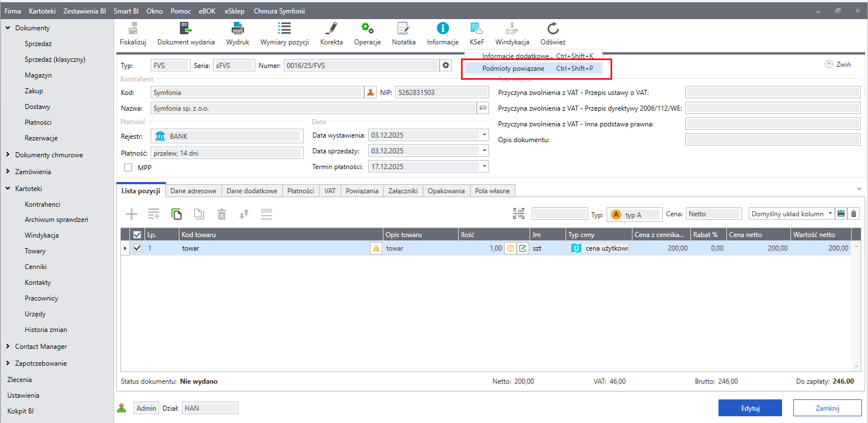868x423 pixels.
Task: Expand the Domyślny układ kolumn dropdown
Action: point(830,213)
